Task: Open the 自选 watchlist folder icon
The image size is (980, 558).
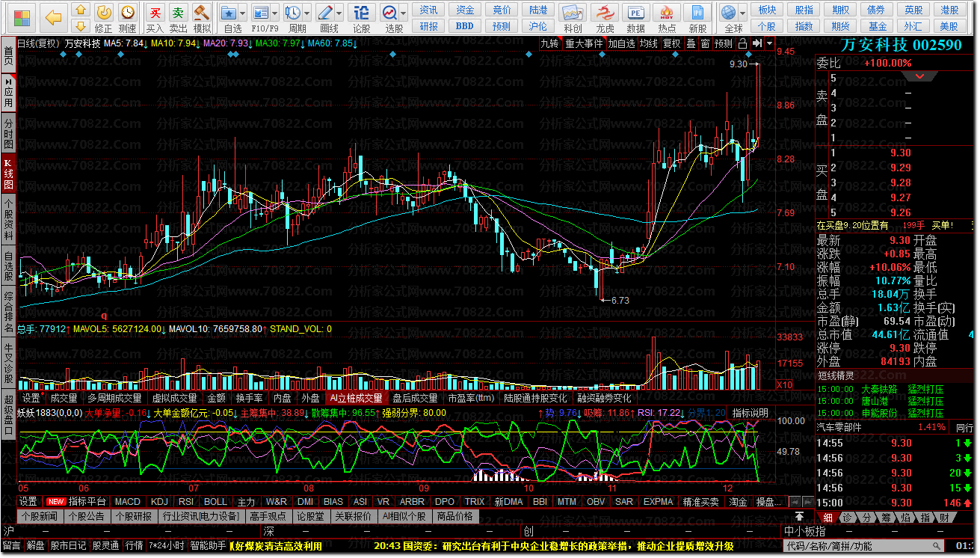Action: point(229,13)
